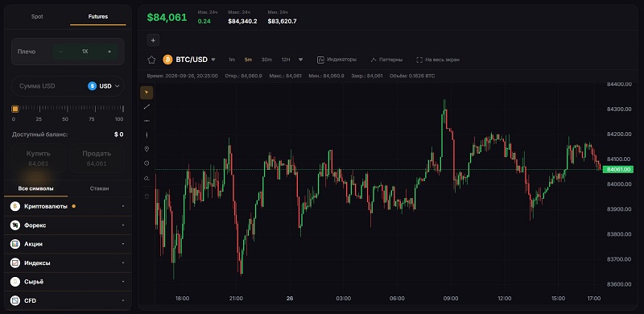Click the amount slider handle at zero
This screenshot has height=314, width=644.
click(15, 109)
